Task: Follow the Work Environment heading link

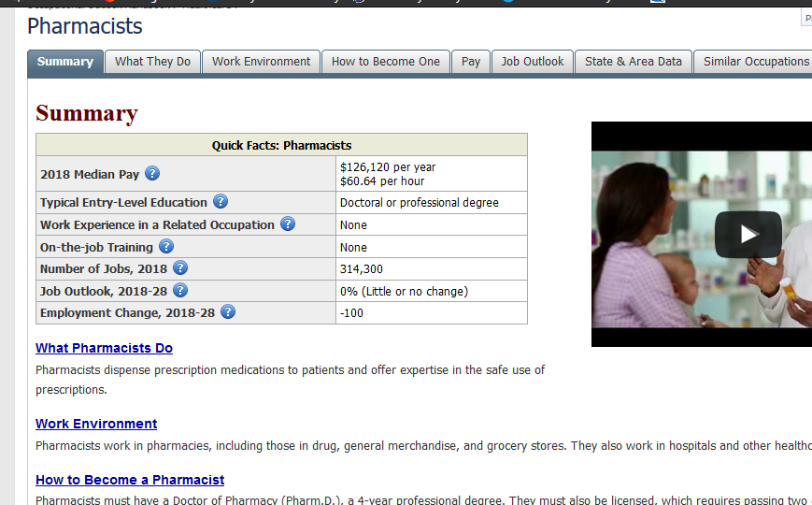Action: (96, 424)
